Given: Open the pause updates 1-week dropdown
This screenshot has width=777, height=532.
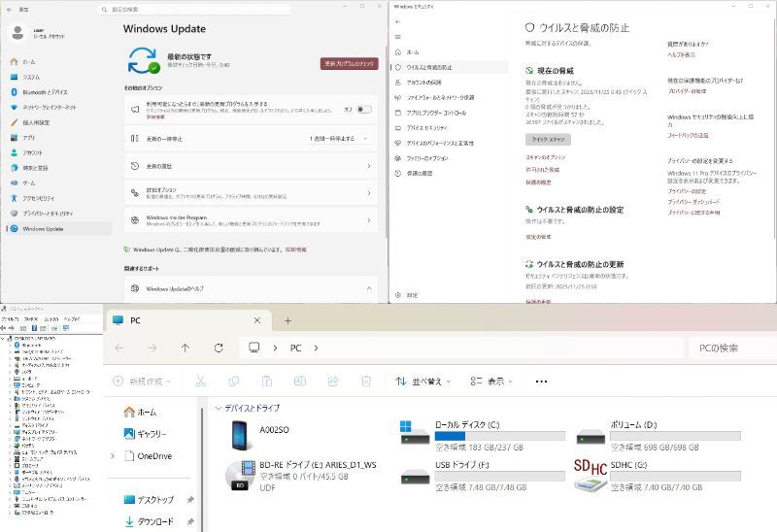Looking at the screenshot, I should [339, 139].
